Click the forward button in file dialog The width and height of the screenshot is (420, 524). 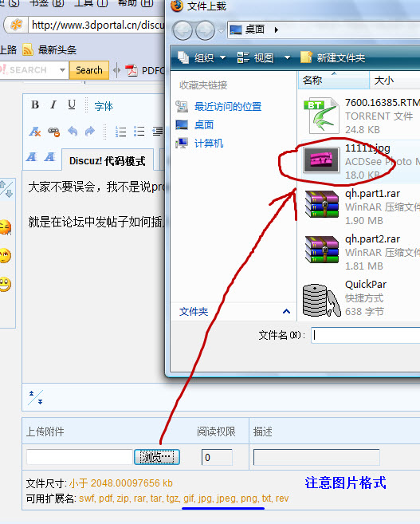click(205, 30)
